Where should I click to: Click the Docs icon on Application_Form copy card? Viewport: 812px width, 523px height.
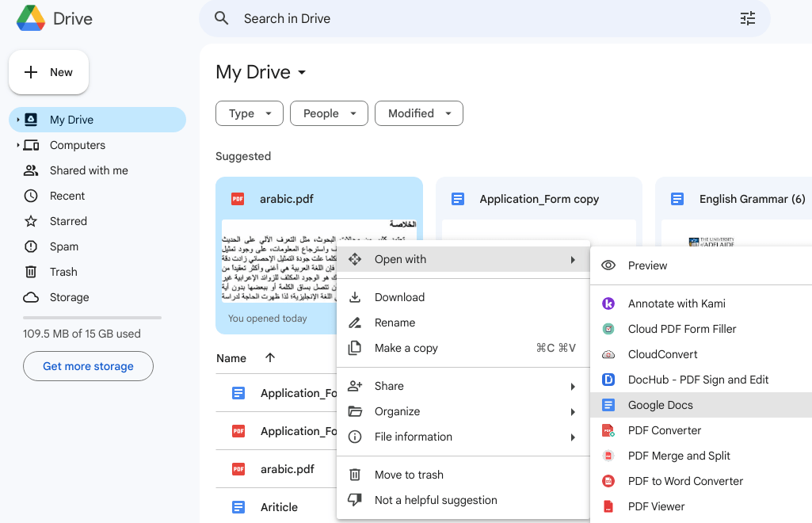tap(458, 199)
